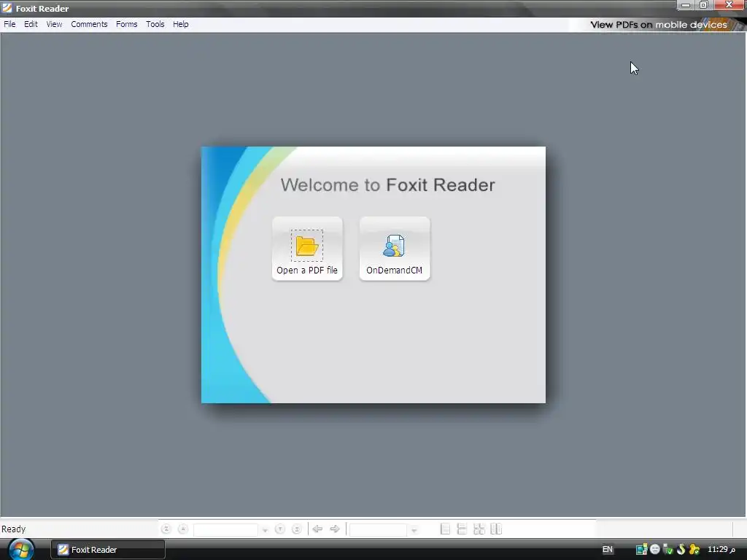Click the Windows Start orb
Viewport: 747px width, 560px height.
click(21, 550)
